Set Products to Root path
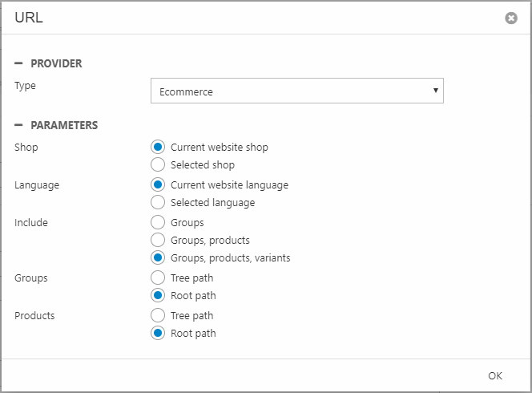Image resolution: width=532 pixels, height=393 pixels. (x=158, y=334)
